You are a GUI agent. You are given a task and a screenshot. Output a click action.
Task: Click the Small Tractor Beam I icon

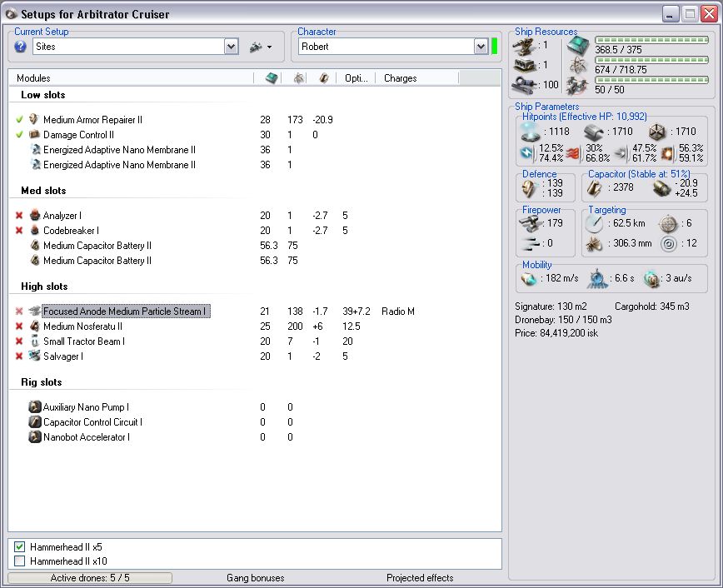pyautogui.click(x=35, y=341)
